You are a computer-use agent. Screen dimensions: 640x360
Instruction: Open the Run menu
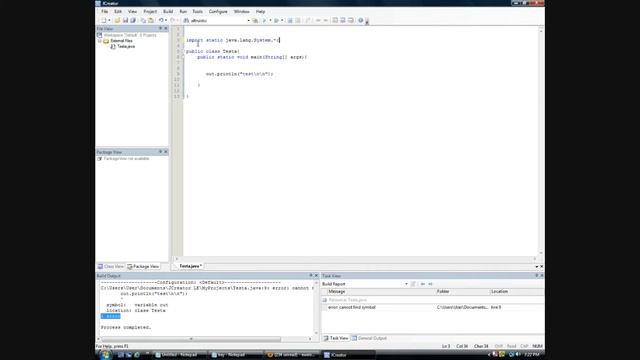(x=183, y=11)
